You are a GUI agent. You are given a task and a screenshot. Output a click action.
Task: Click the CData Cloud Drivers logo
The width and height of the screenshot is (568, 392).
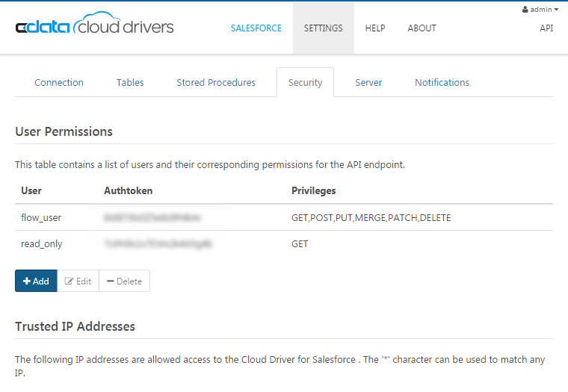coord(94,27)
